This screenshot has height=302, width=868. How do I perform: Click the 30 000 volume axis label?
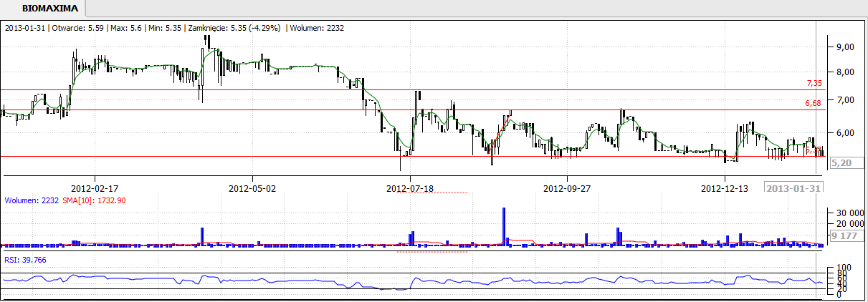coord(847,213)
